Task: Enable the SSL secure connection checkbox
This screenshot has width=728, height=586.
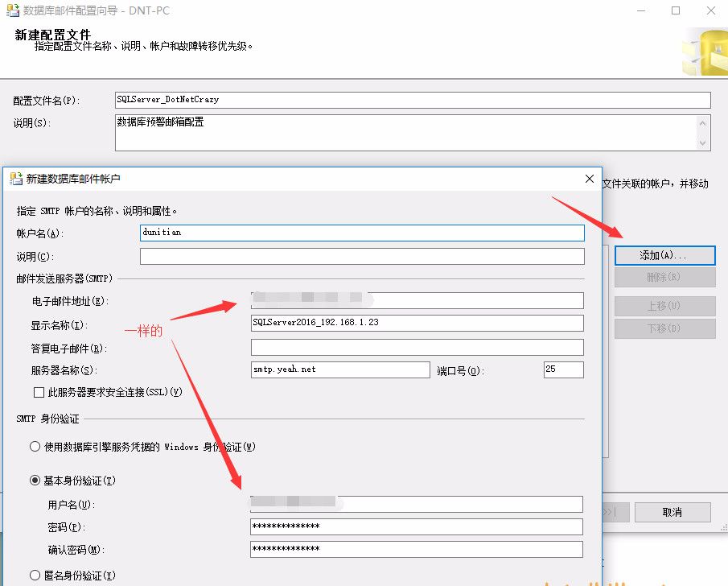Action: point(39,392)
